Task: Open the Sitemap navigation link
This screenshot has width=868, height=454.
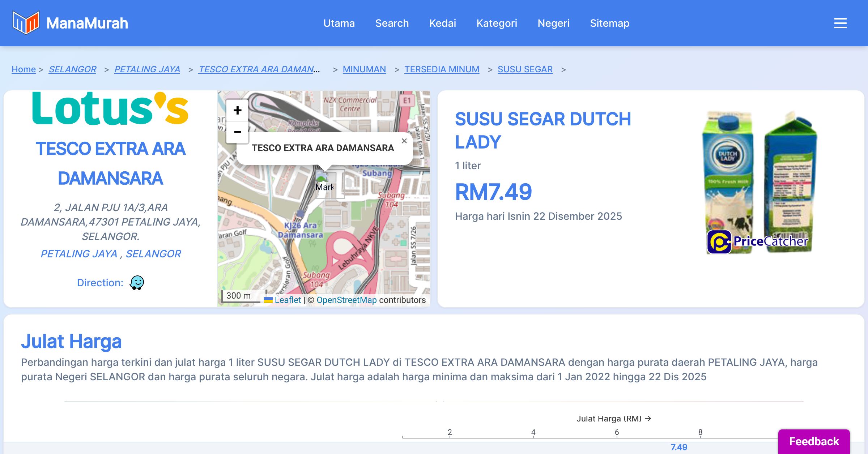Action: 609,23
